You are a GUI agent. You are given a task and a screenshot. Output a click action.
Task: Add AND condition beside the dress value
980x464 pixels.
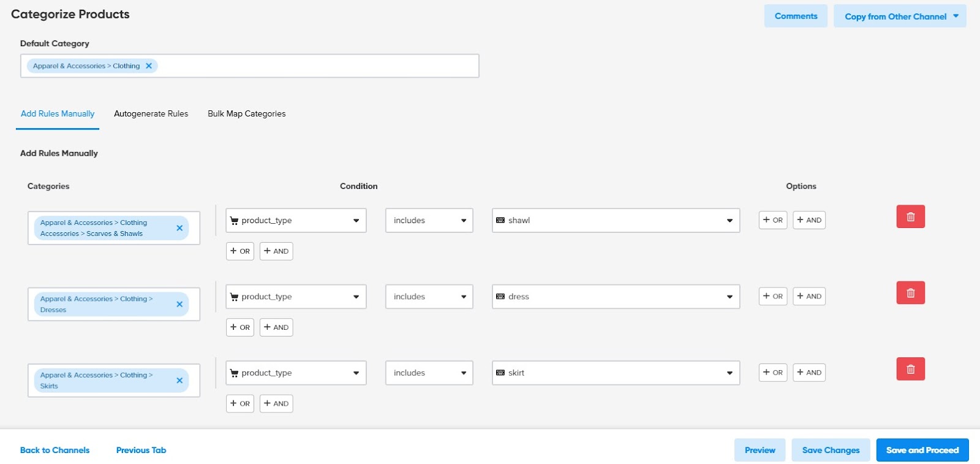(809, 297)
